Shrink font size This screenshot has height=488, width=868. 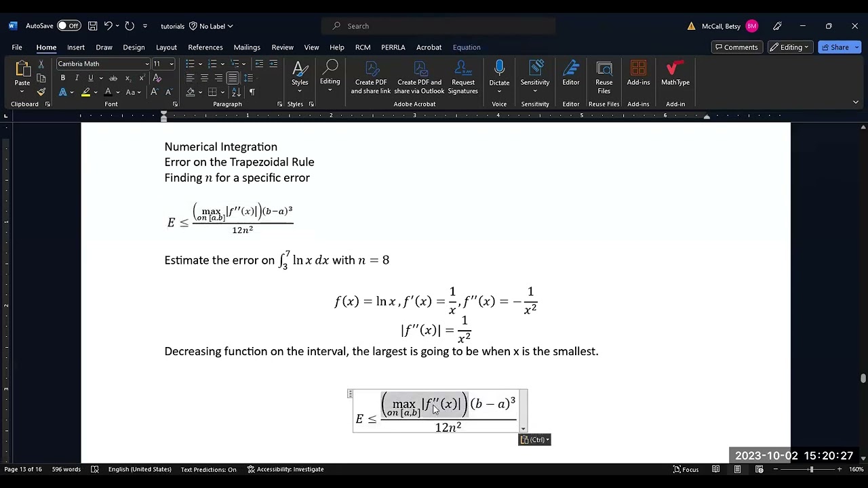click(168, 92)
